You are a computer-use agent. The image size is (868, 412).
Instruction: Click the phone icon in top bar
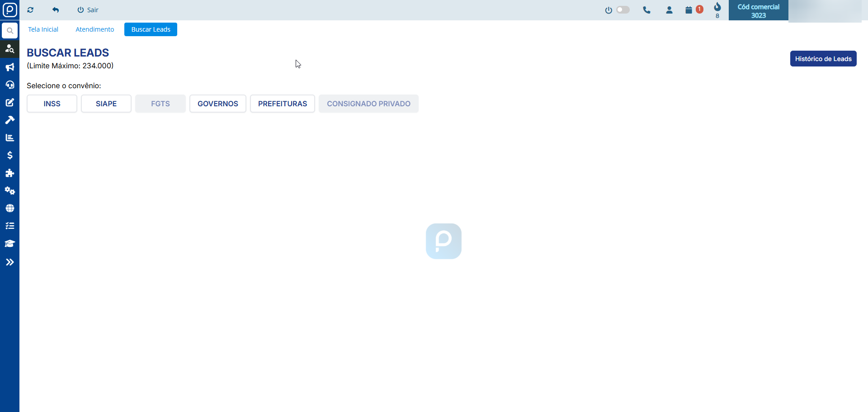(646, 10)
